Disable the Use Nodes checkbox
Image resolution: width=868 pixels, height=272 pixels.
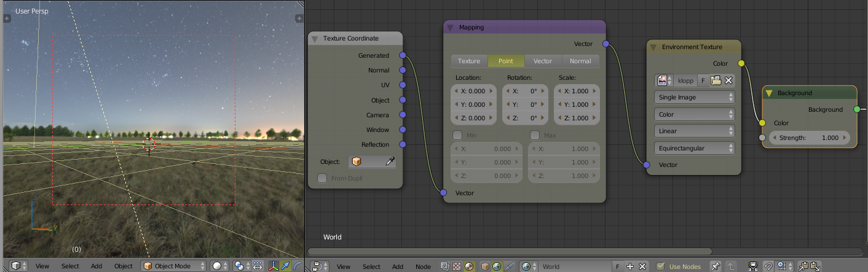tap(660, 266)
